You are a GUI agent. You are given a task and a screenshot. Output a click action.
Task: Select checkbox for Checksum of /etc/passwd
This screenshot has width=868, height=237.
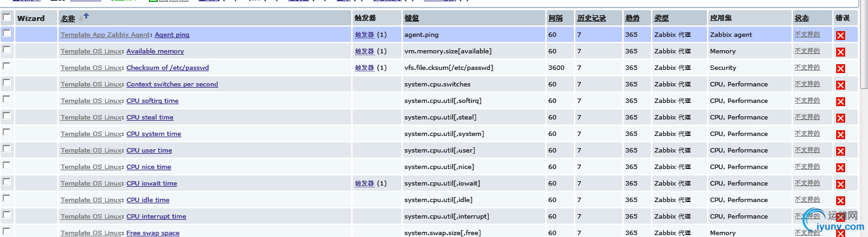(6, 66)
